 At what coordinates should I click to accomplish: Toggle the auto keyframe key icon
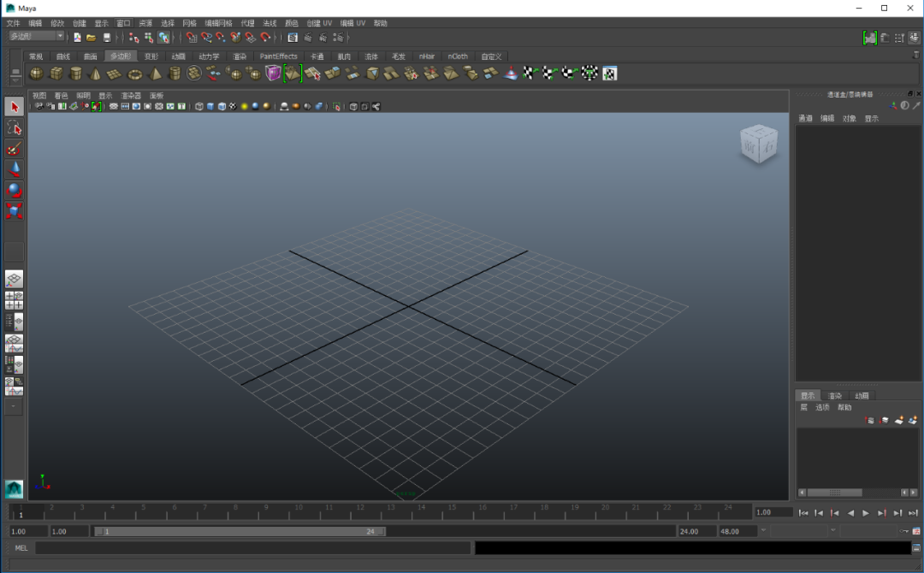(904, 530)
